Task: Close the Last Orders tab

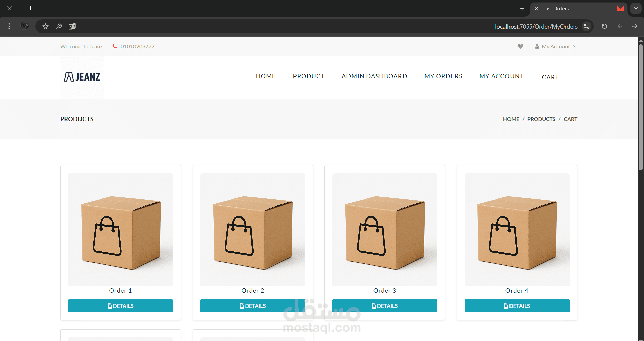Action: (x=537, y=8)
